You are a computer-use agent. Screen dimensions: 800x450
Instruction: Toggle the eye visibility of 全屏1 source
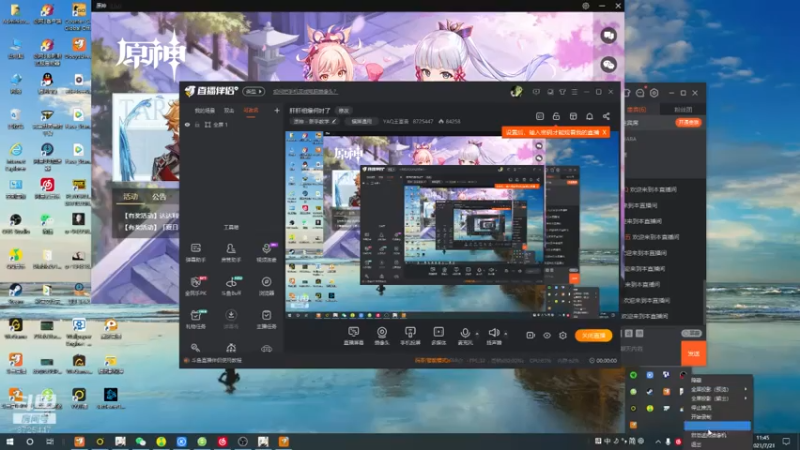(187, 124)
